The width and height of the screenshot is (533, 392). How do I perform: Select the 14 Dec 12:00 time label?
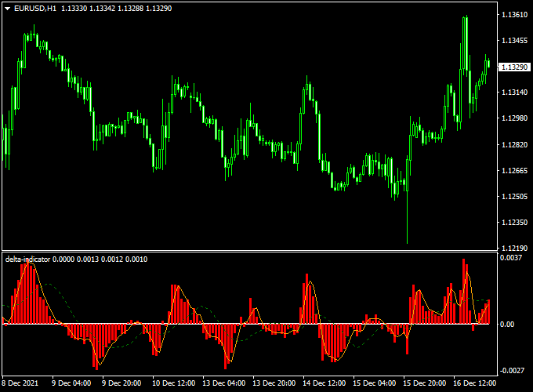tap(325, 383)
